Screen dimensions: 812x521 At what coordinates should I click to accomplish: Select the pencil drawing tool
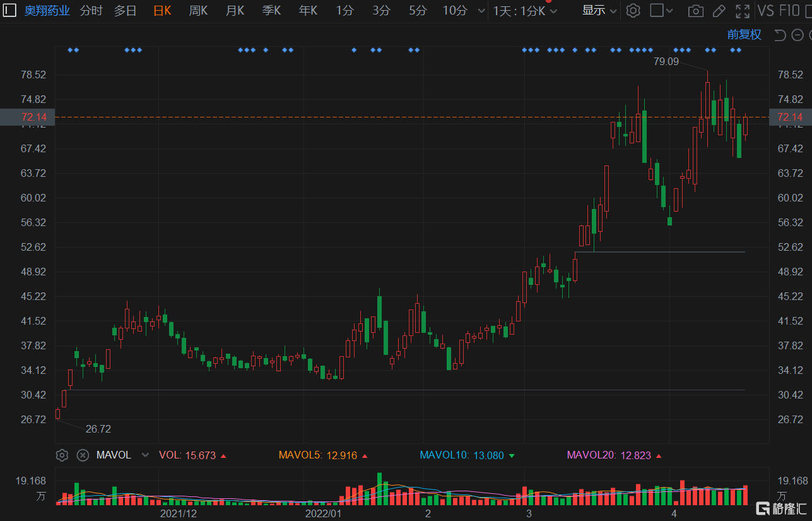click(719, 11)
